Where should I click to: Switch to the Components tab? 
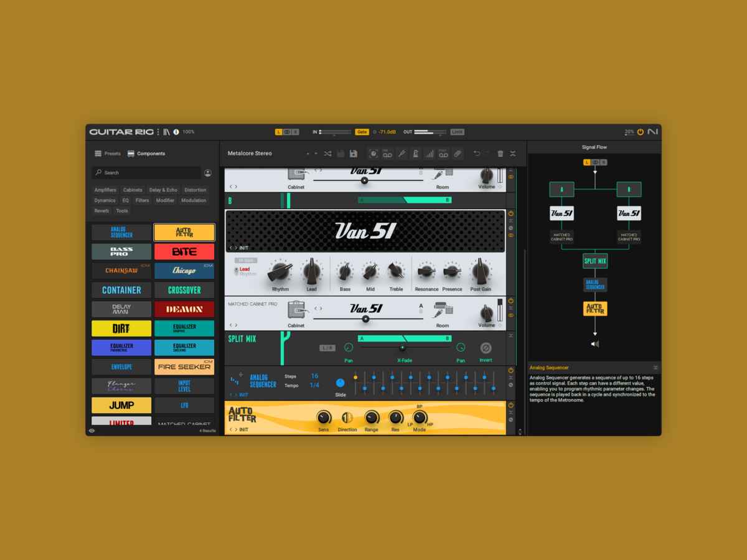pyautogui.click(x=146, y=154)
